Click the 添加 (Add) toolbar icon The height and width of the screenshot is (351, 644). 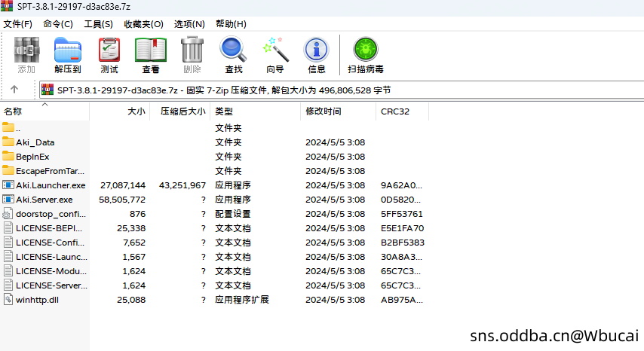[x=26, y=50]
